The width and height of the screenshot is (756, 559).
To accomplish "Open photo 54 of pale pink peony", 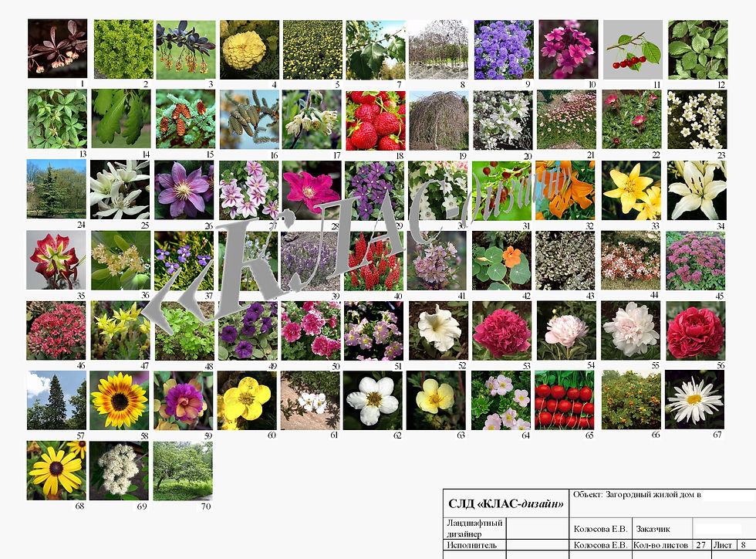I will 566,331.
